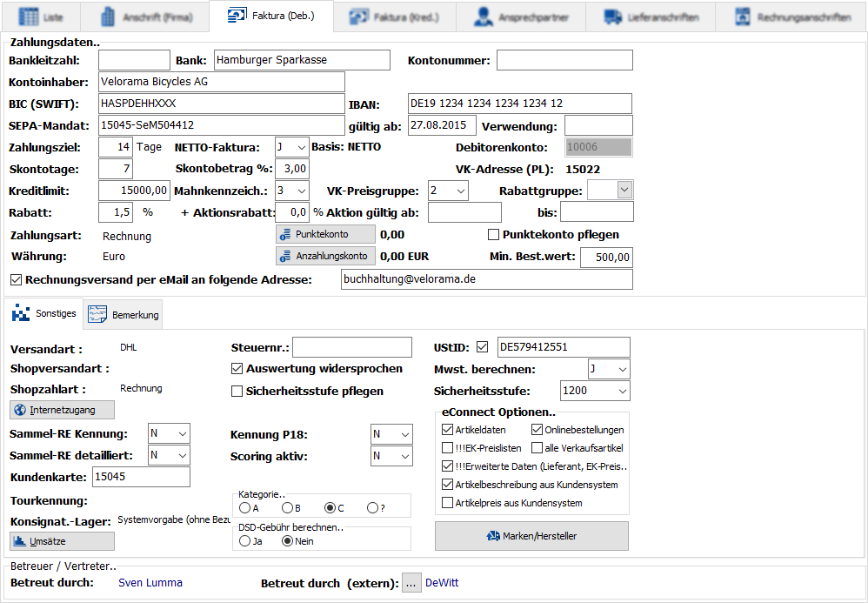Click the IBAN input field

[x=520, y=104]
